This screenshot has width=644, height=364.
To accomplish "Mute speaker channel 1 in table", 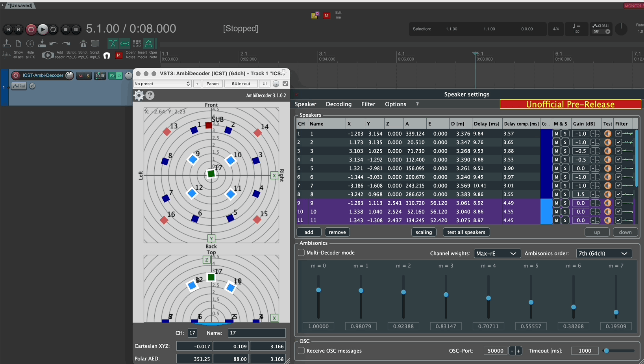I will pyautogui.click(x=557, y=134).
